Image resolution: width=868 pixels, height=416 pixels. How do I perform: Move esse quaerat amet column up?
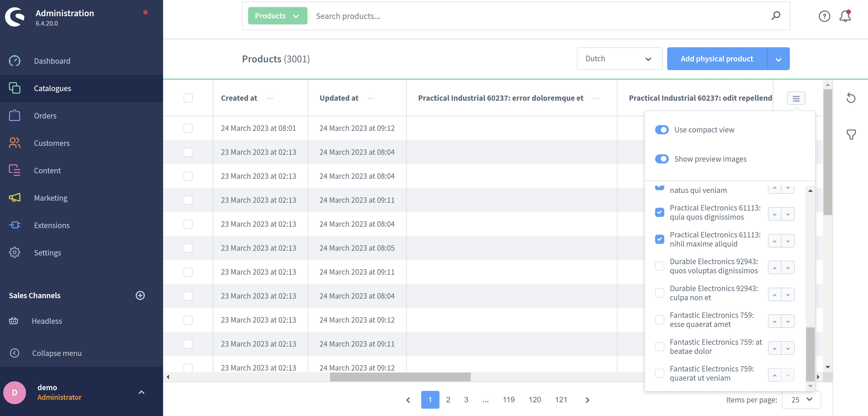pyautogui.click(x=775, y=322)
